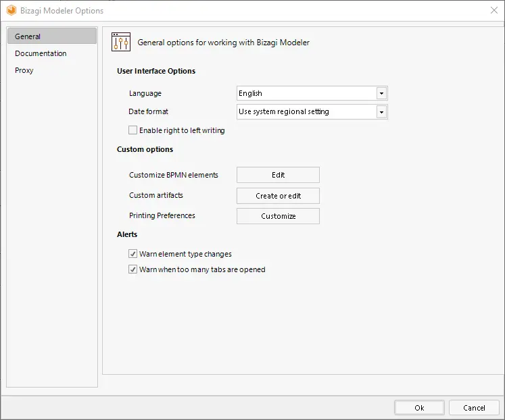
Task: Open Printing Preferences with Customize button
Action: pyautogui.click(x=278, y=216)
